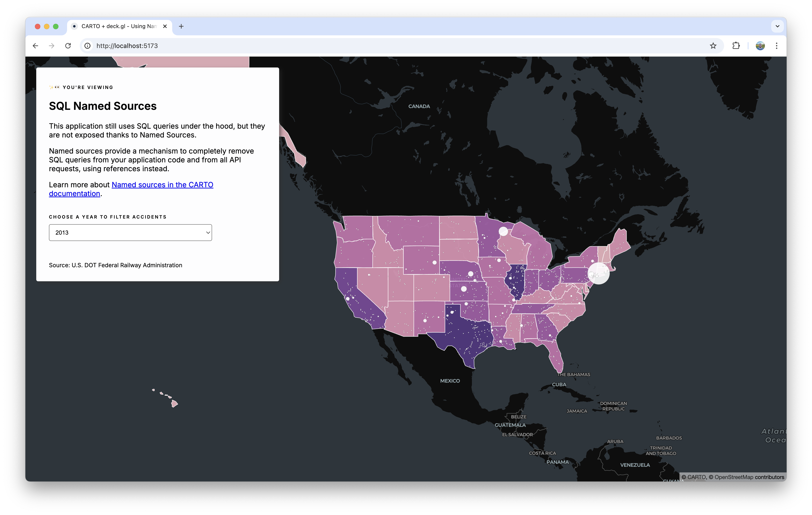Expand the tab search chevron
The image size is (812, 515).
(x=777, y=26)
